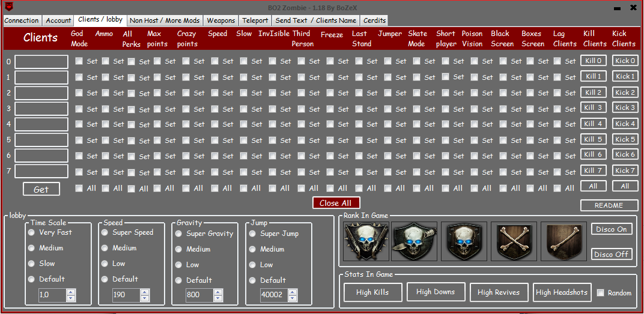
Task: Select the crossed bones rank icon
Action: [x=514, y=242]
